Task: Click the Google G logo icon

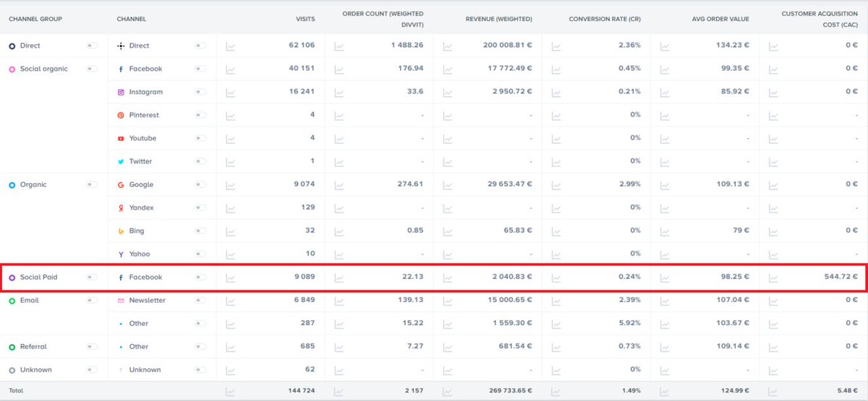Action: point(121,185)
